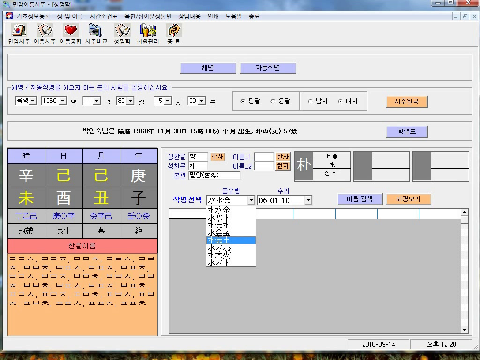Click the yellow 己 above 酉
Screen dimensions: 480x360
click(63, 176)
